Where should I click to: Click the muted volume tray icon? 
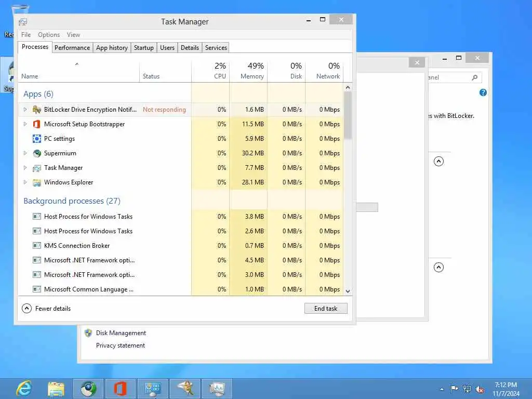click(x=480, y=389)
